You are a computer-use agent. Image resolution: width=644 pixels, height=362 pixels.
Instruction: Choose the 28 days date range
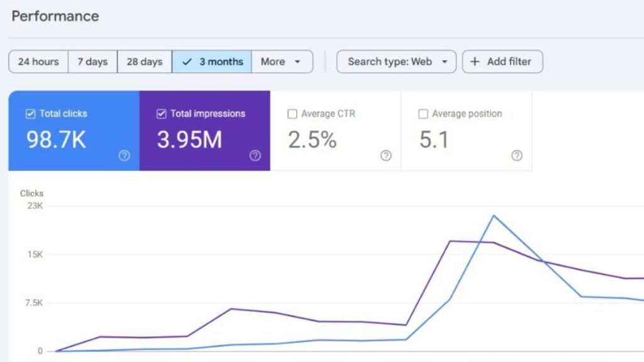pyautogui.click(x=145, y=62)
